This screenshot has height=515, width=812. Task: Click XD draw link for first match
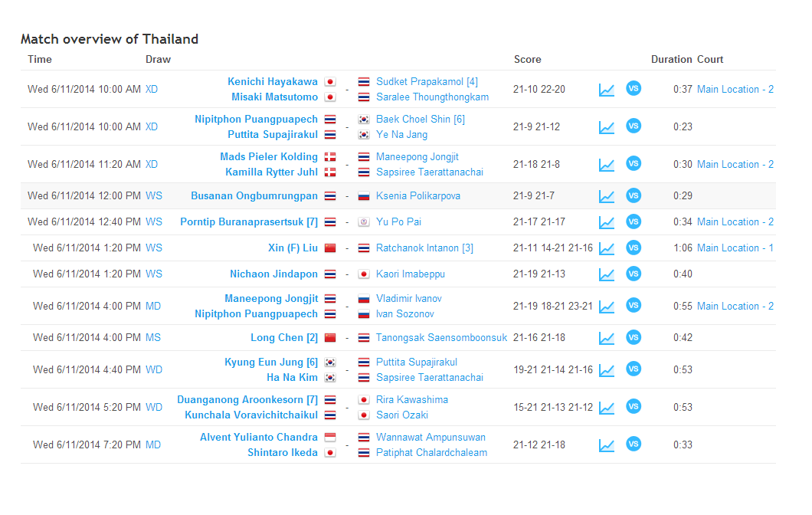pos(152,90)
